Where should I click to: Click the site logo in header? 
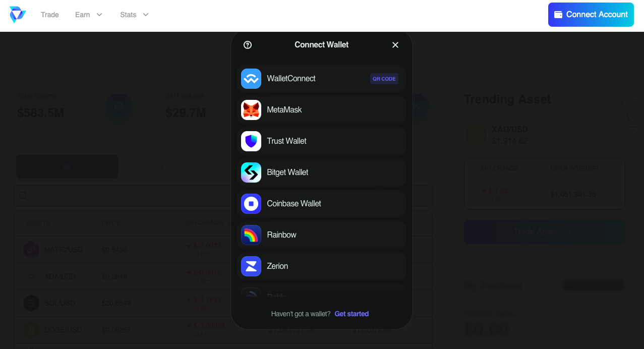(18, 15)
